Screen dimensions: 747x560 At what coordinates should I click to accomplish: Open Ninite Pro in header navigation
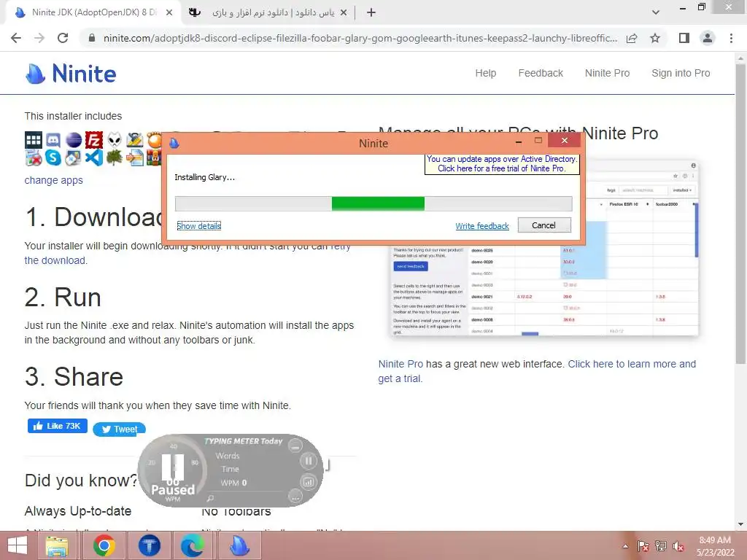pyautogui.click(x=607, y=74)
